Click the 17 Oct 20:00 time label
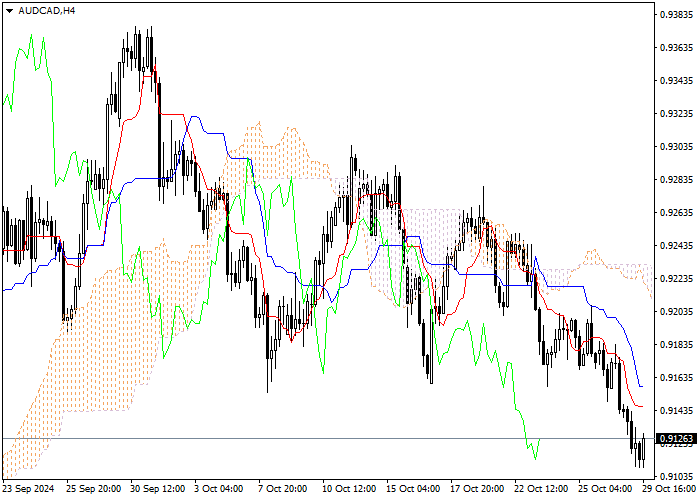This screenshot has width=700, height=500. (479, 489)
